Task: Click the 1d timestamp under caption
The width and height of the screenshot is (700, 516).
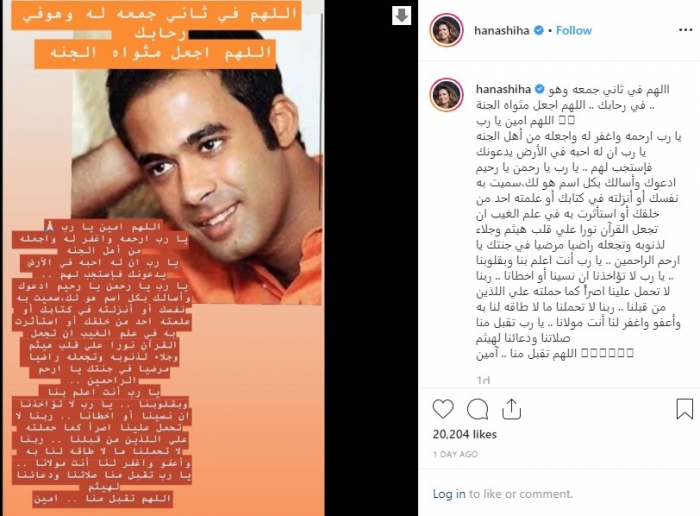Action: 483,380
